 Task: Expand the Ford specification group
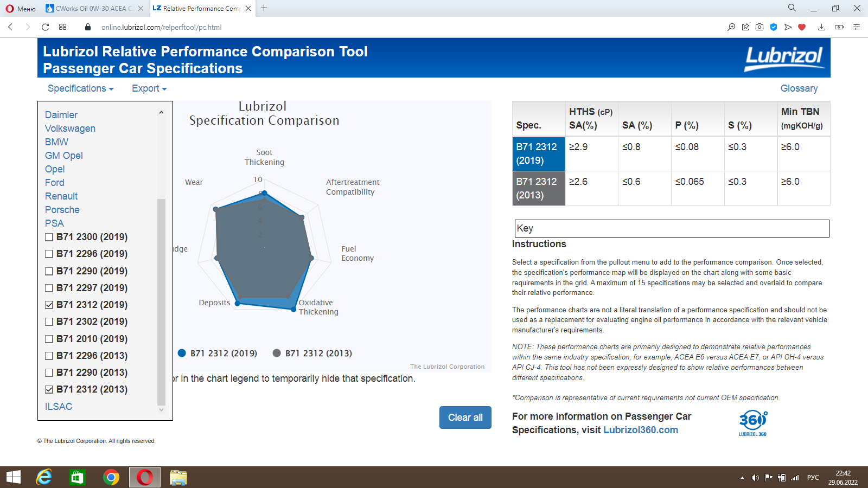[55, 183]
